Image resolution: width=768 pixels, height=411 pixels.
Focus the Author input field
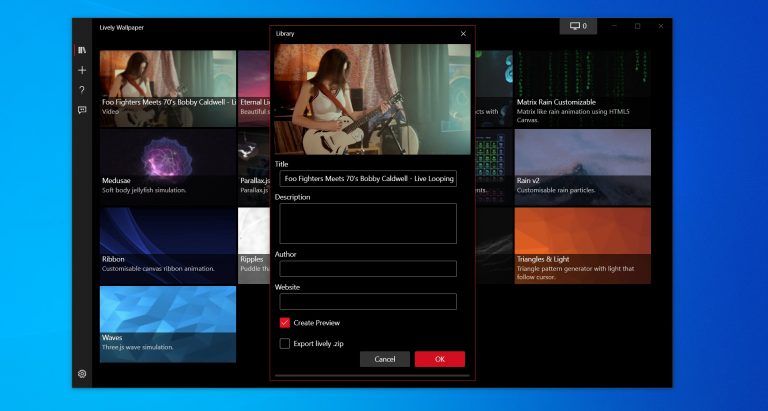coord(367,268)
